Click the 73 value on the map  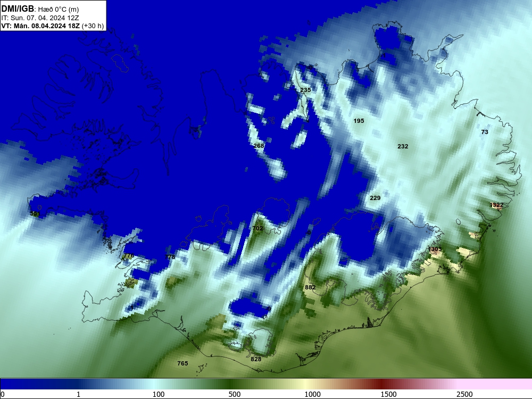tap(485, 132)
